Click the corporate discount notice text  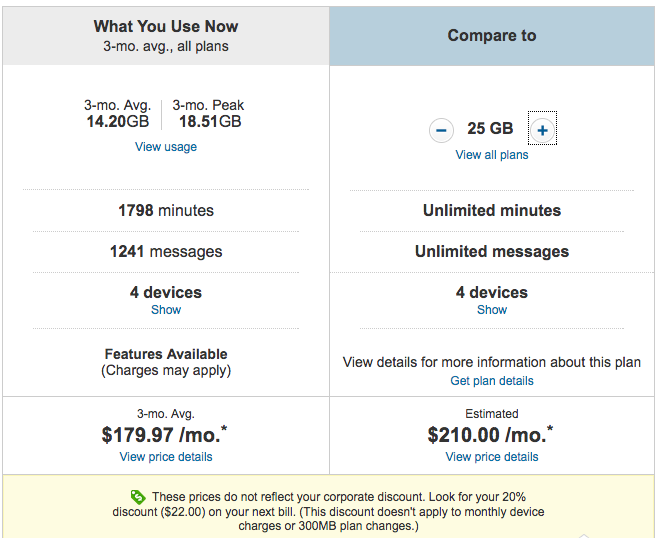(328, 511)
